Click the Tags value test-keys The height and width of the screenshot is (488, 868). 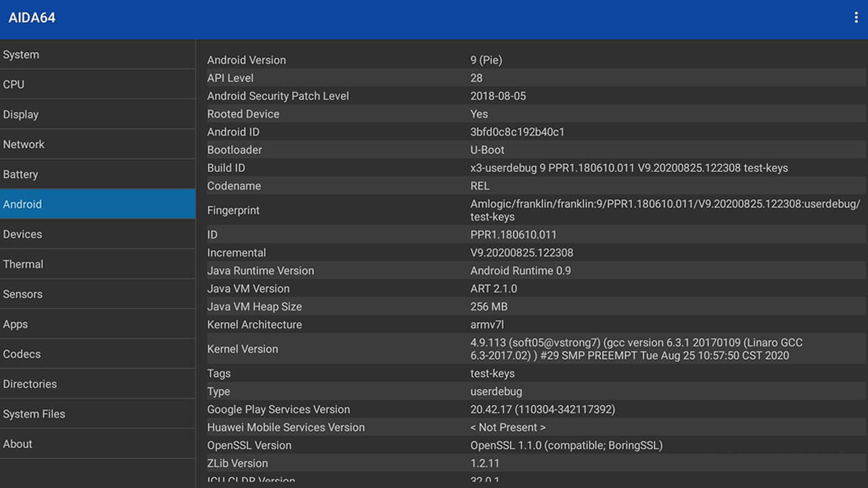pos(492,373)
